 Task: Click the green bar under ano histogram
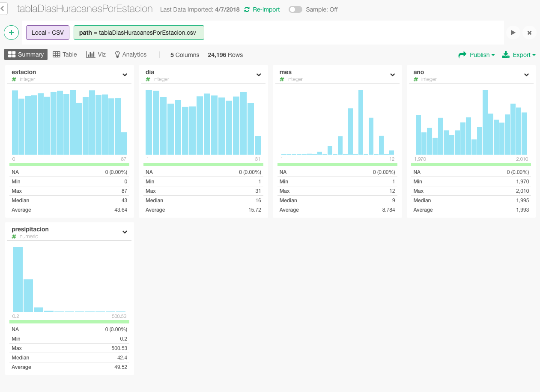[x=471, y=165]
